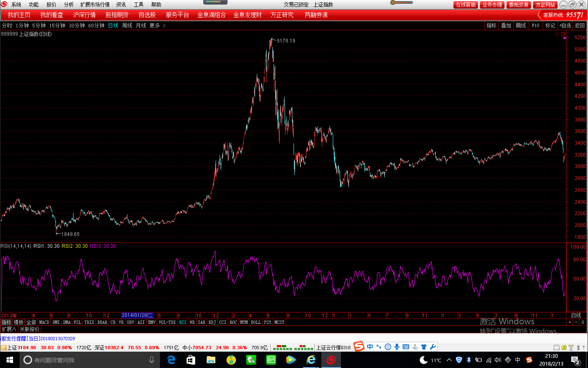Open 股指期货 tab
Screen dimensions: 588x368
(117, 15)
